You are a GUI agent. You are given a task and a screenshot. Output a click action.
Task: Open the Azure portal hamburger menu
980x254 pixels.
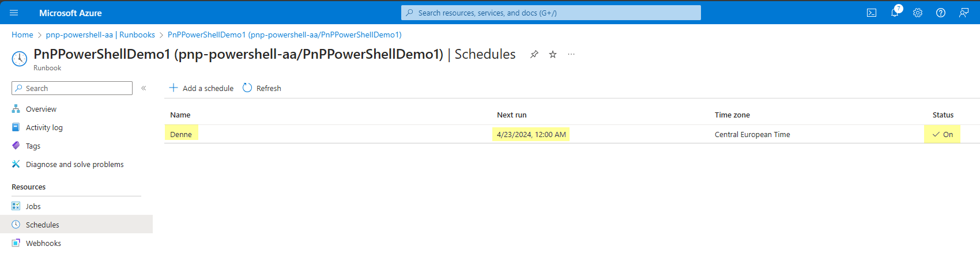click(14, 13)
